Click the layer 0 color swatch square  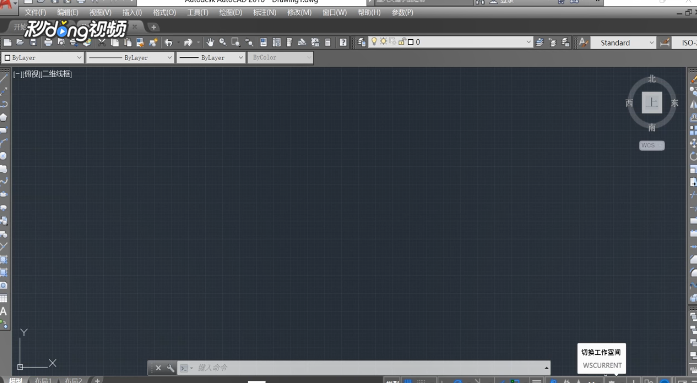[411, 42]
